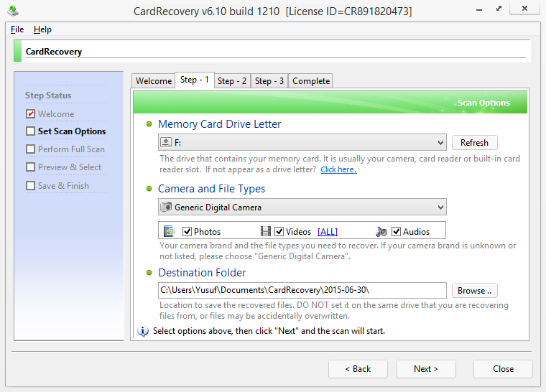Image resolution: width=546 pixels, height=392 pixels.
Task: Click the Audios music note icon
Action: coord(381,231)
